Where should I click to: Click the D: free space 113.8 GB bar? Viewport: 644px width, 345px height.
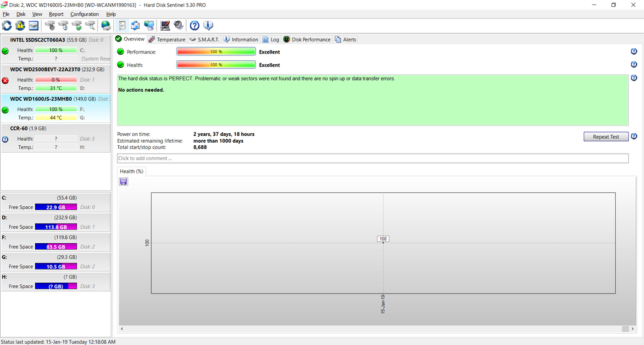pos(56,227)
